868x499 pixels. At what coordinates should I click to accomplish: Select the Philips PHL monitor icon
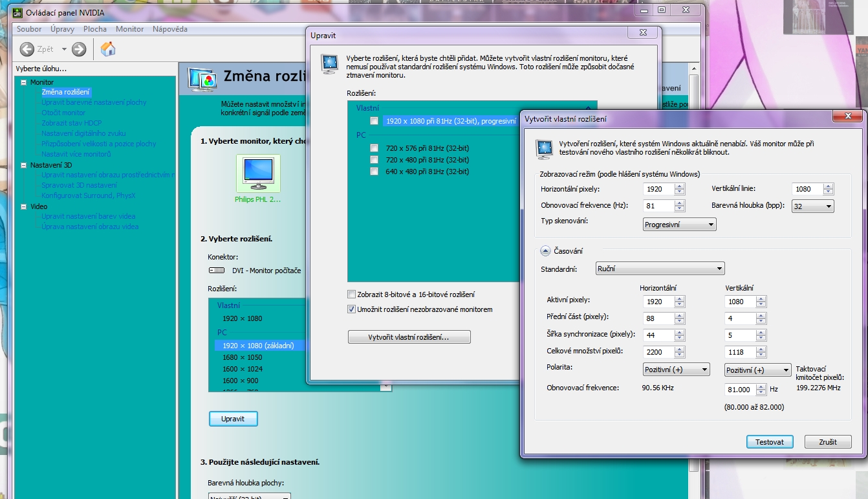258,173
